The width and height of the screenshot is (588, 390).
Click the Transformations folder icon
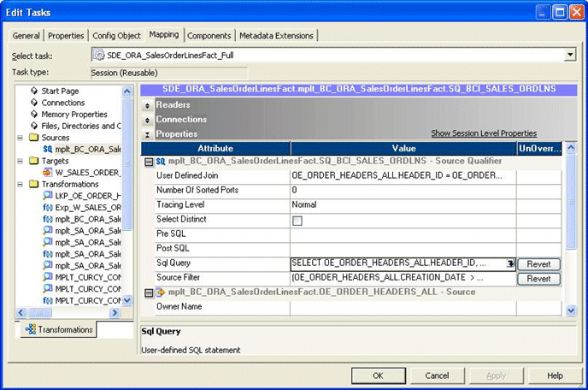[34, 184]
